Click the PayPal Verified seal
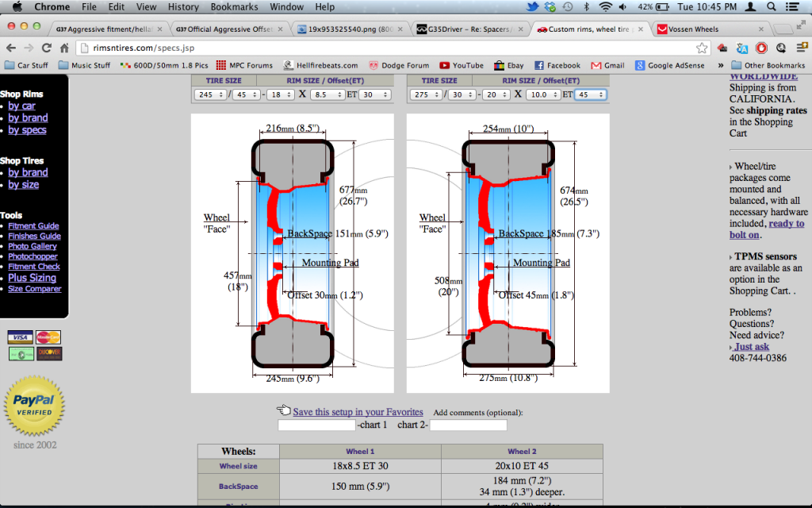The width and height of the screenshot is (812, 508). coord(34,406)
